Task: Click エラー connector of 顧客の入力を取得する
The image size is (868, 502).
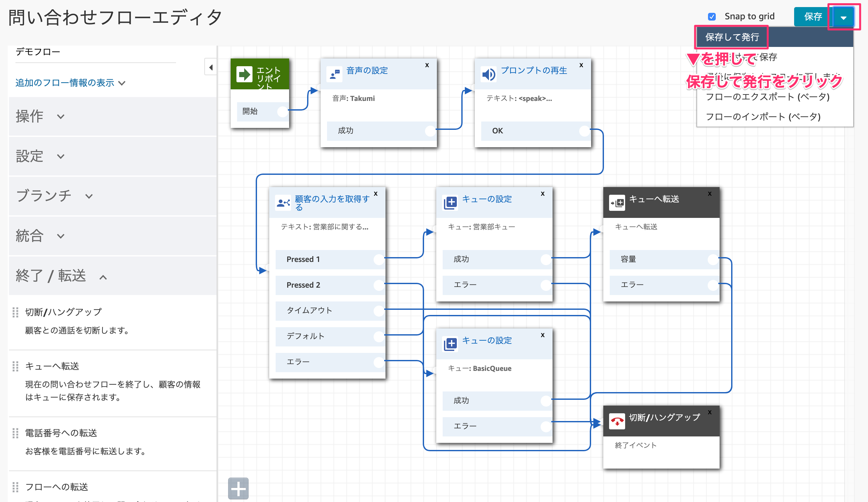Action: point(379,362)
